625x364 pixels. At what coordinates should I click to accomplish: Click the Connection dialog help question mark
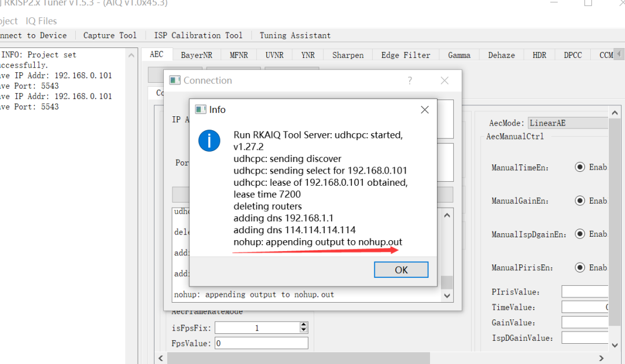tap(410, 80)
